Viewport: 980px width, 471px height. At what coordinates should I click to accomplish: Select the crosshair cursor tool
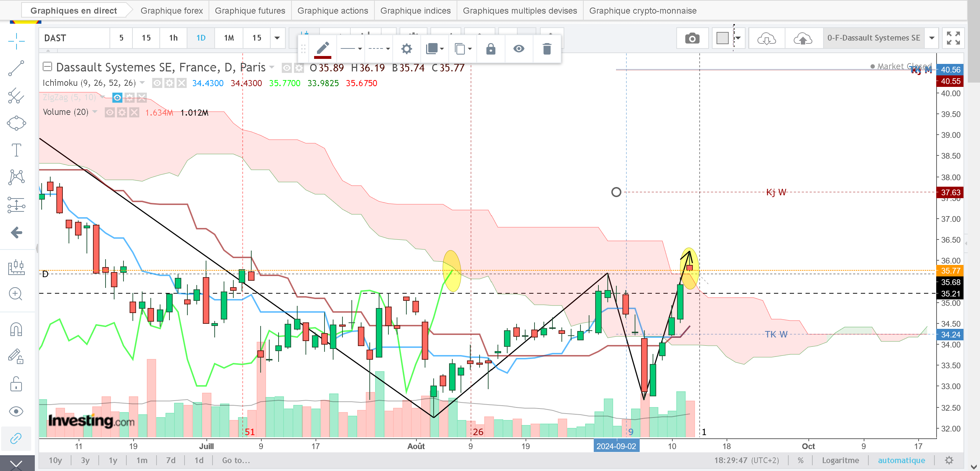16,41
